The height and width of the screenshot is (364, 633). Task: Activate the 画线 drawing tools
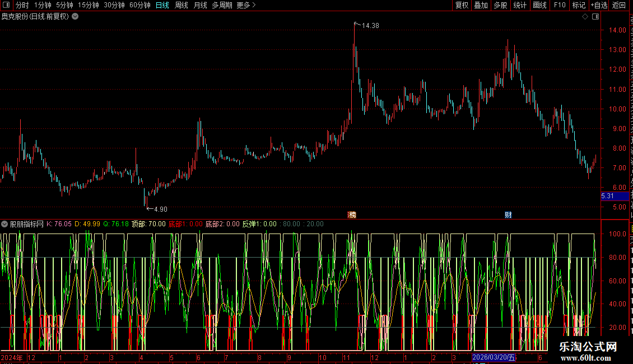[x=539, y=5]
